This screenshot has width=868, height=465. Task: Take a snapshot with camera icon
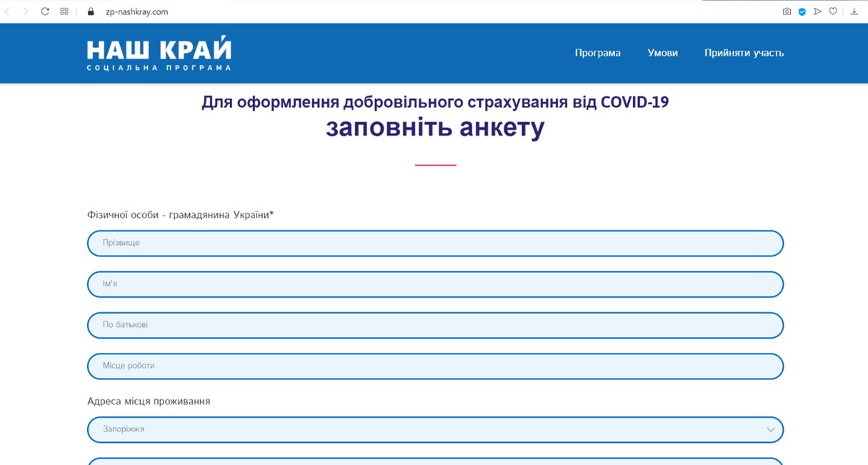(787, 11)
